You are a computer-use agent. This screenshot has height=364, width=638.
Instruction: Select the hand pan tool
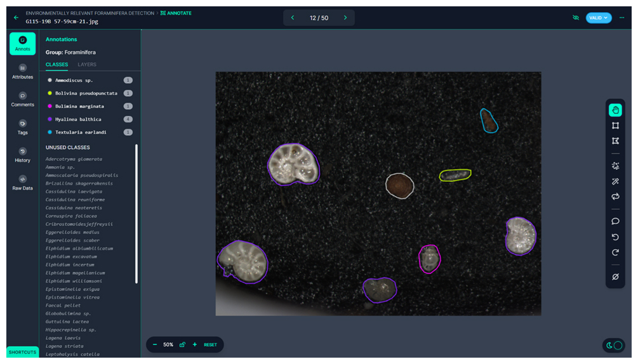[x=615, y=110]
